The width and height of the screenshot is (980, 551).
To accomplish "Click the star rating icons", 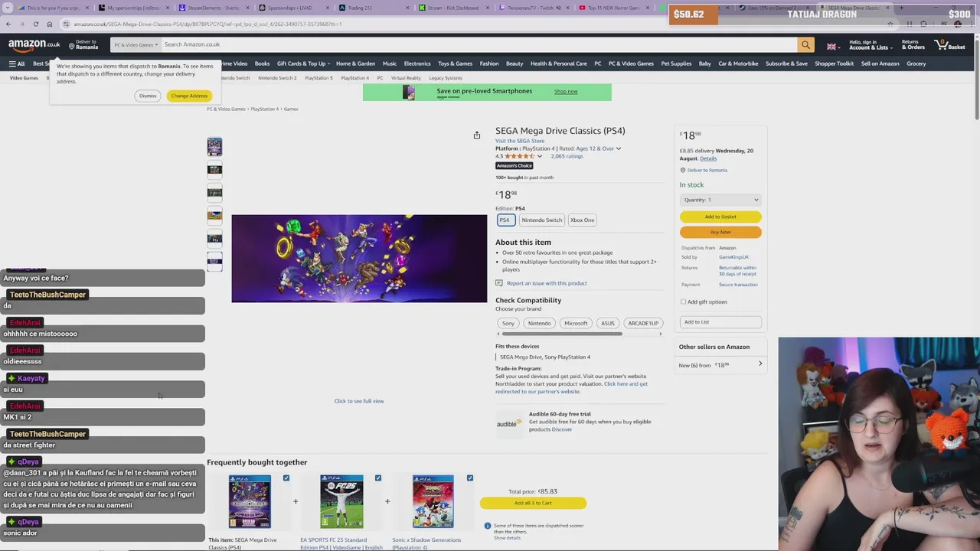I will [519, 156].
